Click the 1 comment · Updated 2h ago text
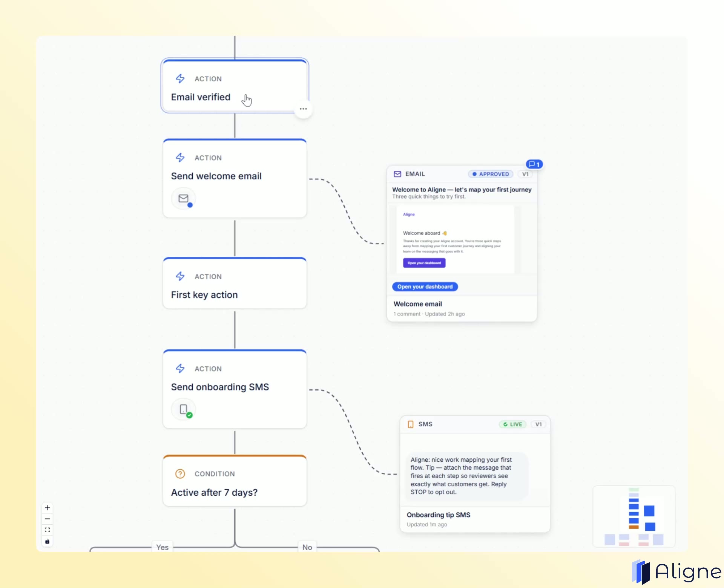The height and width of the screenshot is (588, 724). coord(429,314)
